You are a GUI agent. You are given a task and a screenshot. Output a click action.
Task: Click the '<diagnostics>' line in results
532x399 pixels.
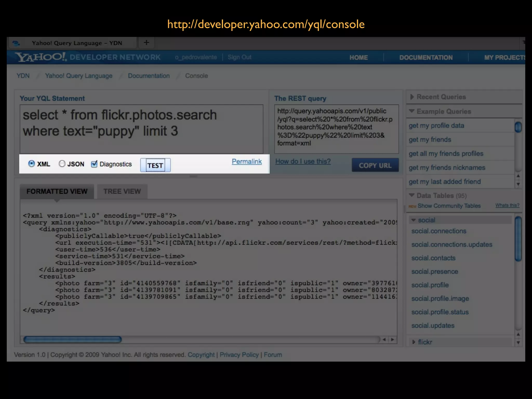click(65, 229)
